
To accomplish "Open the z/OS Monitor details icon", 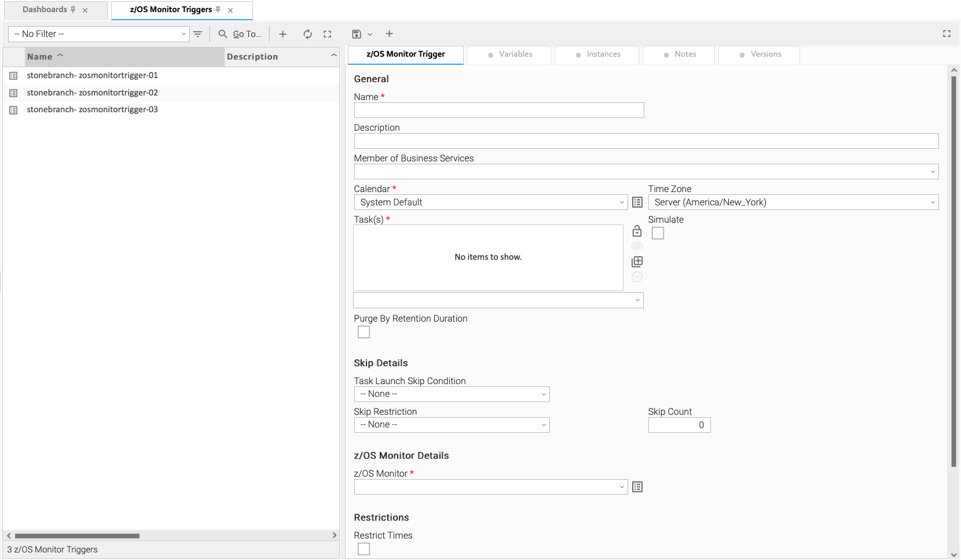I will tap(637, 487).
